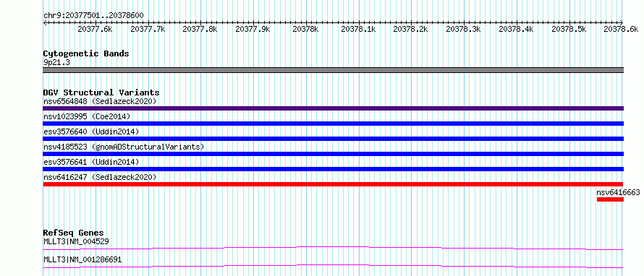Click the 20378.1k ruler tick label
This screenshot has width=644, height=276.
click(358, 29)
